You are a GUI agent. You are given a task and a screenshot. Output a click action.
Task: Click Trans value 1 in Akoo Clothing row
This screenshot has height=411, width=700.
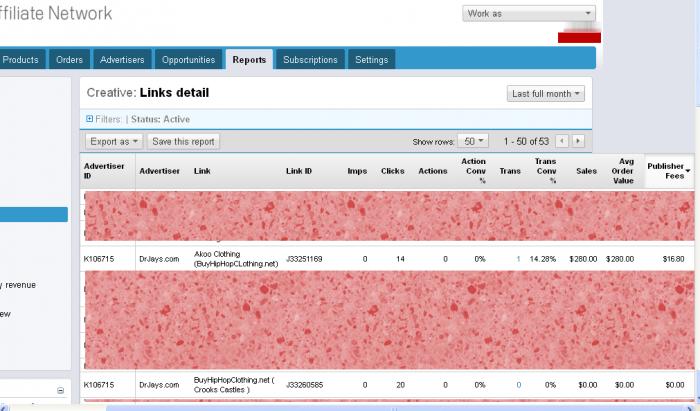click(518, 259)
